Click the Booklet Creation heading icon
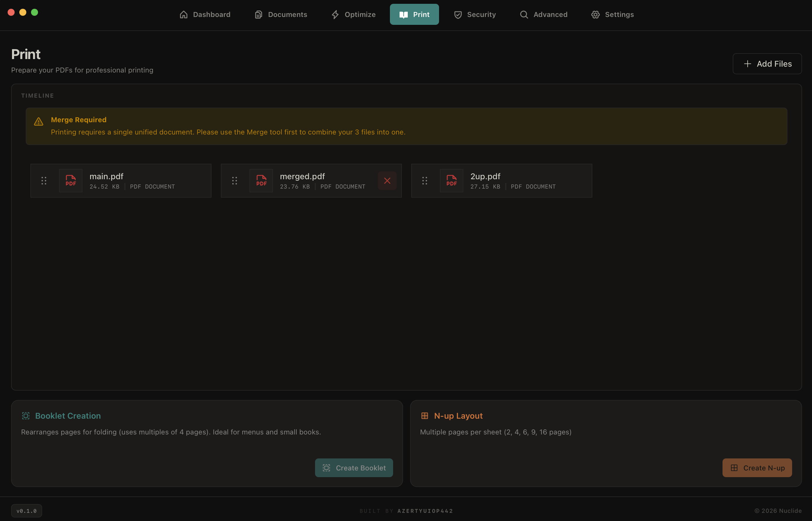Image resolution: width=812 pixels, height=521 pixels. tap(26, 416)
